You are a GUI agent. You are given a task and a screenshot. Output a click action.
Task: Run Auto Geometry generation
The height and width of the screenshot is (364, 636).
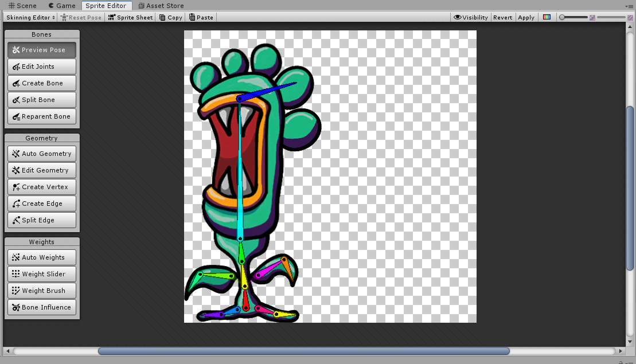(x=41, y=154)
